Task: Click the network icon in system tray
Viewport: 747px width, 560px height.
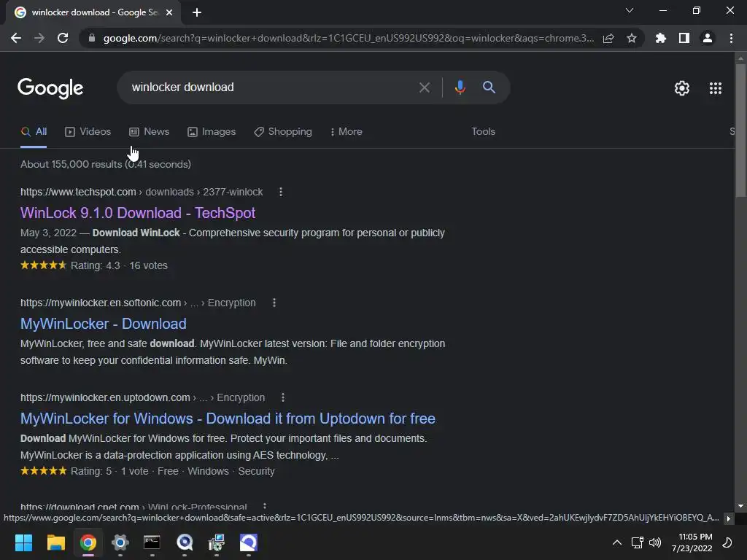Action: (637, 542)
